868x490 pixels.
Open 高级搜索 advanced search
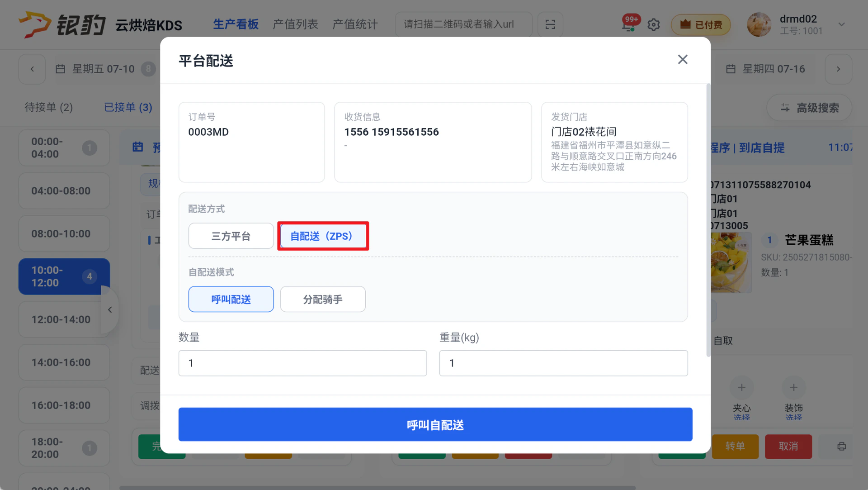click(x=809, y=108)
